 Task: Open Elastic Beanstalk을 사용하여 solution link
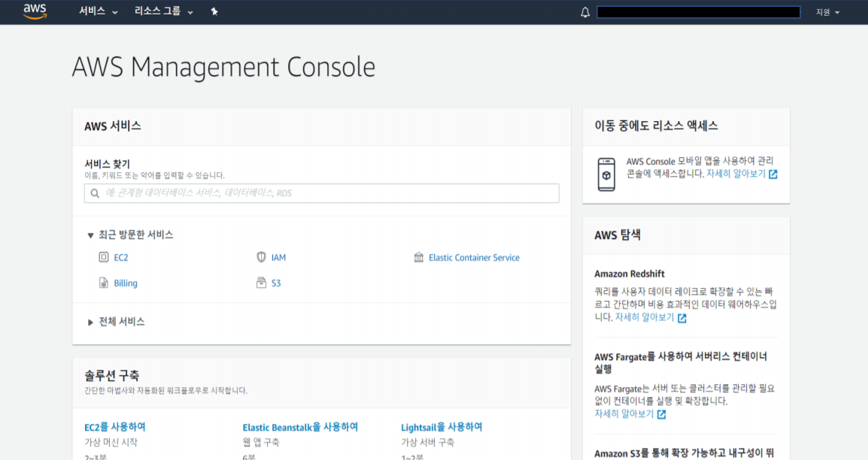(300, 427)
